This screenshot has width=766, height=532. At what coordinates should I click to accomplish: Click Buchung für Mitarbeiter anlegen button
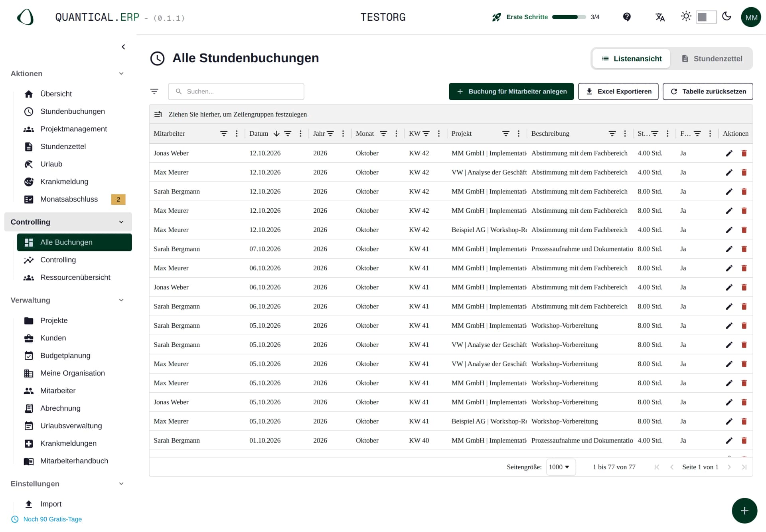(511, 91)
